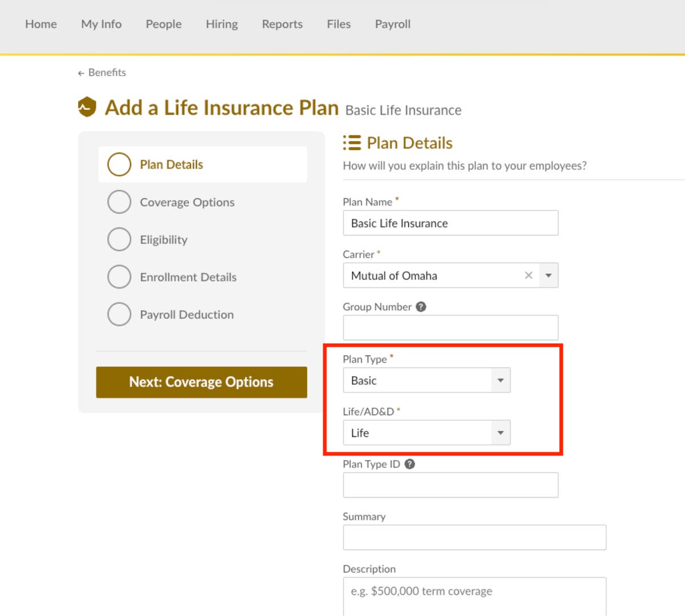The width and height of the screenshot is (685, 616).
Task: Select the Coverage Options step circle
Action: pyautogui.click(x=119, y=202)
